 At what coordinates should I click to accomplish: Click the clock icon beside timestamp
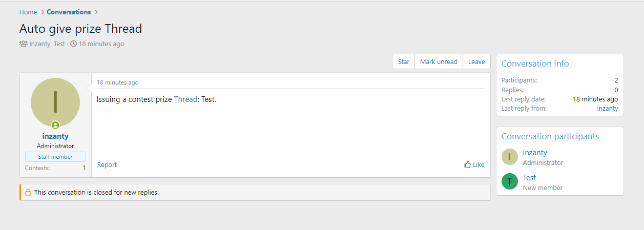74,44
